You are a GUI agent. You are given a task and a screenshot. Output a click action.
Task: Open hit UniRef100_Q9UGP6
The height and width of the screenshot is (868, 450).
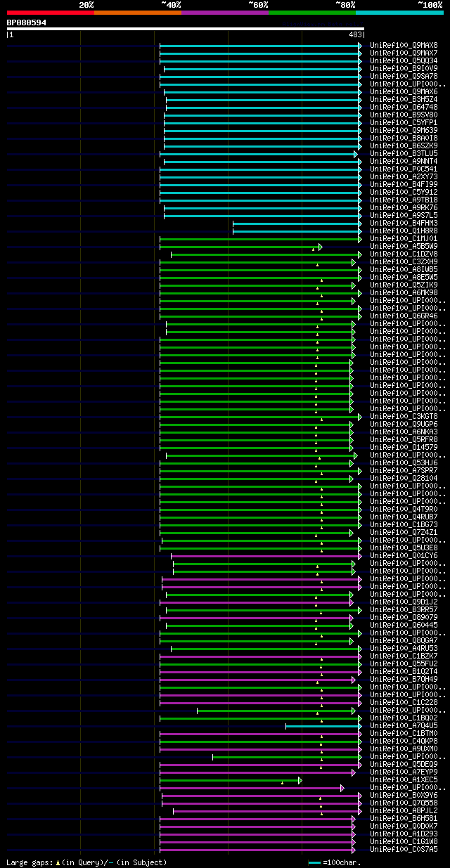[x=405, y=425]
